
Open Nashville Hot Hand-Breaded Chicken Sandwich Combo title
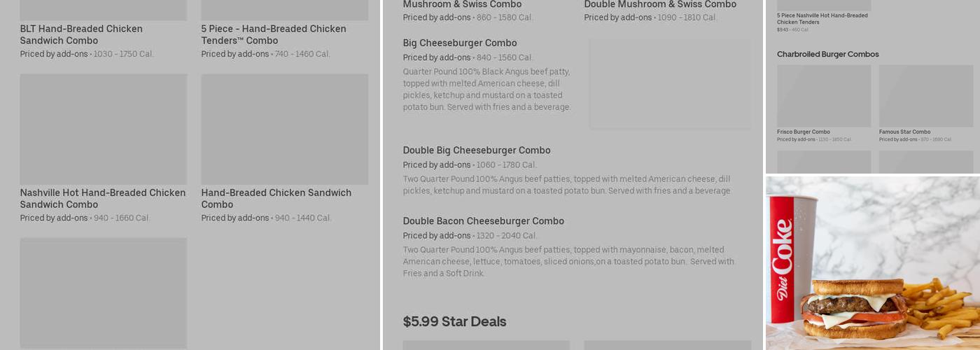pyautogui.click(x=103, y=198)
